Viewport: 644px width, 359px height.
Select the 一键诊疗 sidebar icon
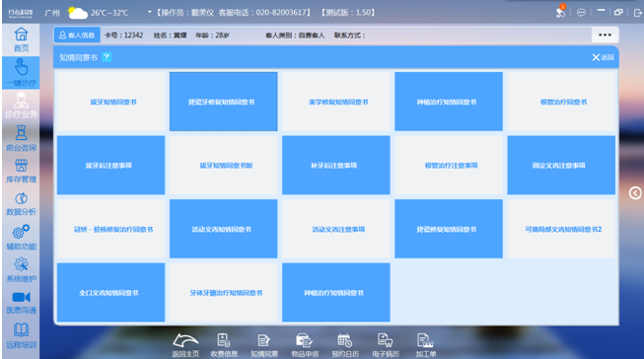(x=21, y=66)
